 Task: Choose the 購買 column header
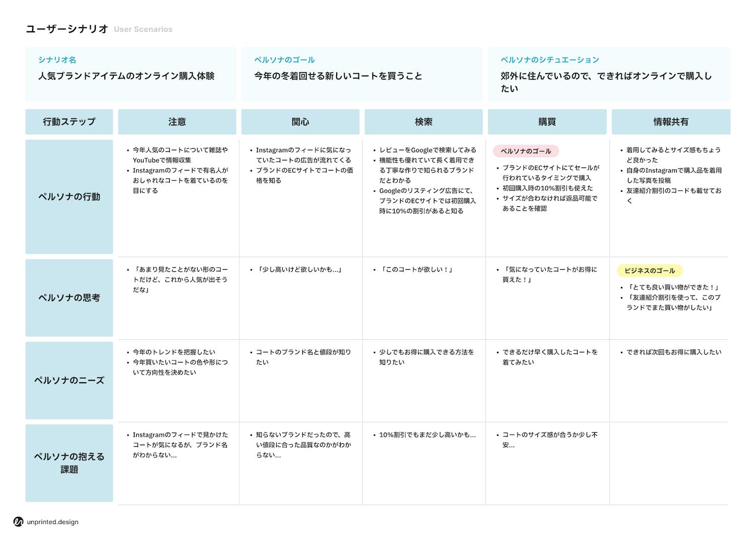(547, 122)
